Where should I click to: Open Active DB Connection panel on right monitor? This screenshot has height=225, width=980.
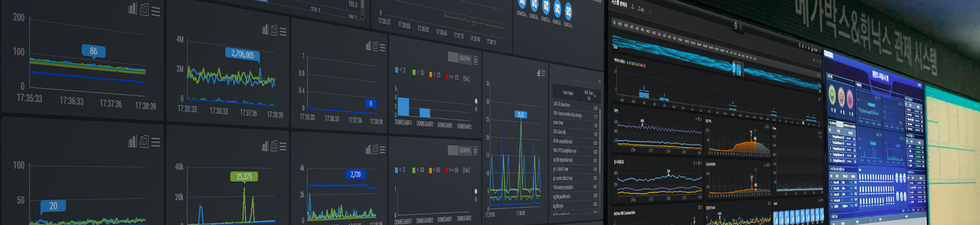(624, 213)
